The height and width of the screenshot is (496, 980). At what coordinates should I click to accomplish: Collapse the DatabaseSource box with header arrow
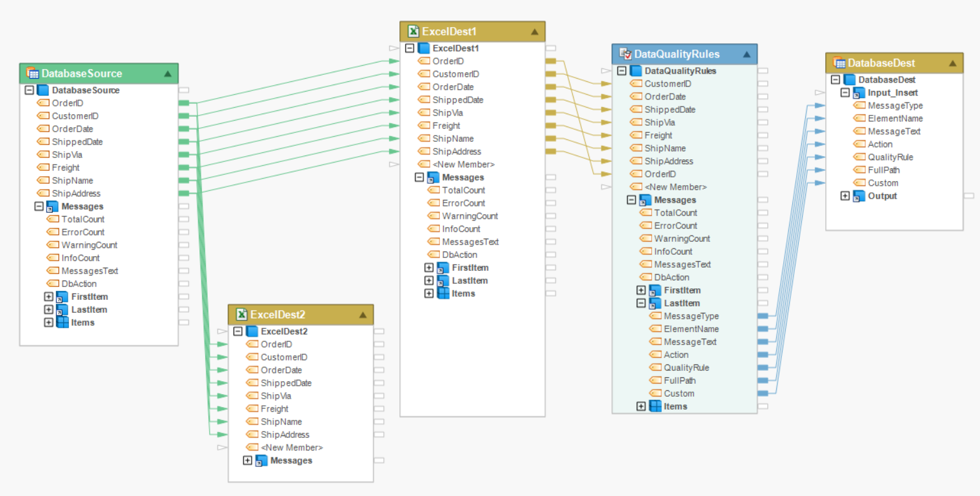click(168, 74)
